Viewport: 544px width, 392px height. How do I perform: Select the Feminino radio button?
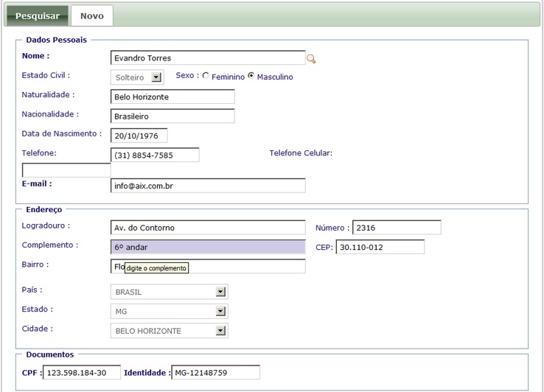[206, 76]
